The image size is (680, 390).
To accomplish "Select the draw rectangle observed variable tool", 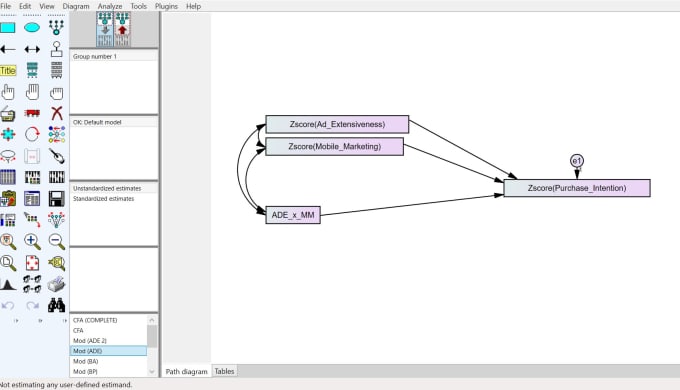I will pyautogui.click(x=8, y=28).
